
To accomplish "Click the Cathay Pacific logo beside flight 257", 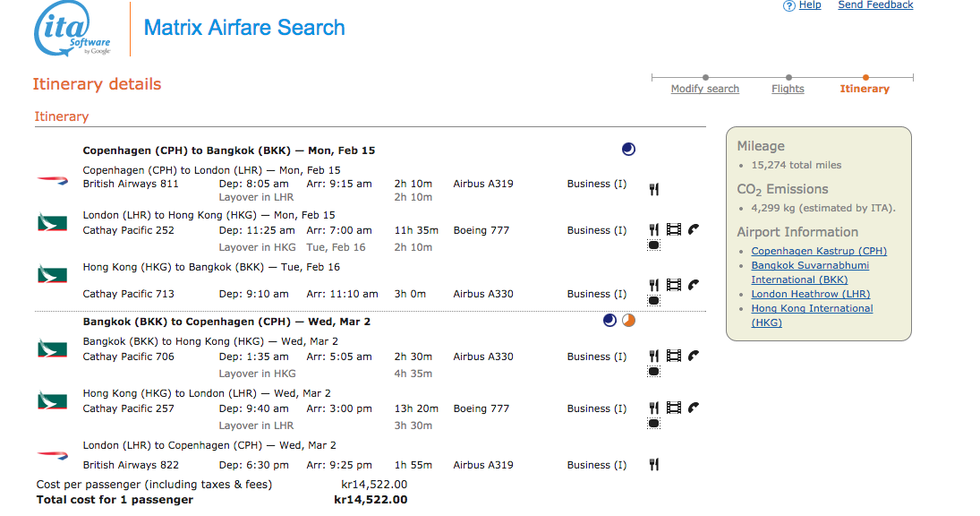I will click(x=53, y=400).
